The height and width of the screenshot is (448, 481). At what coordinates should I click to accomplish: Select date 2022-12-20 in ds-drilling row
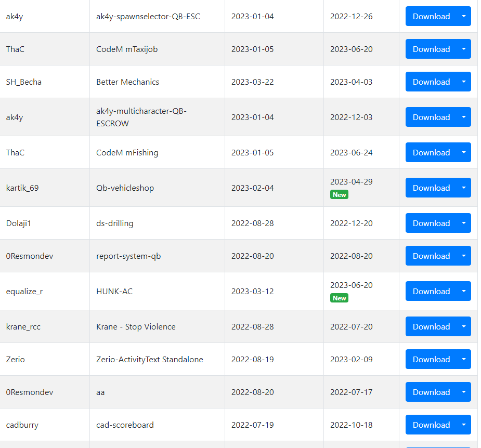[x=351, y=223]
